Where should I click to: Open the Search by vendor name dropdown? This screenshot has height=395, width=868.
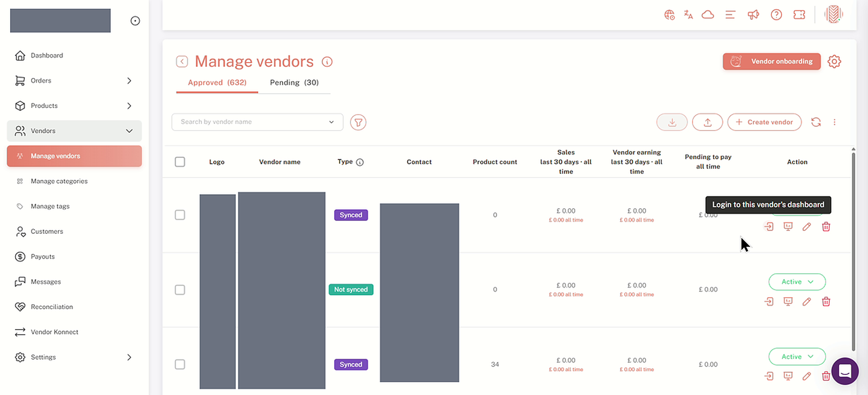coord(257,122)
